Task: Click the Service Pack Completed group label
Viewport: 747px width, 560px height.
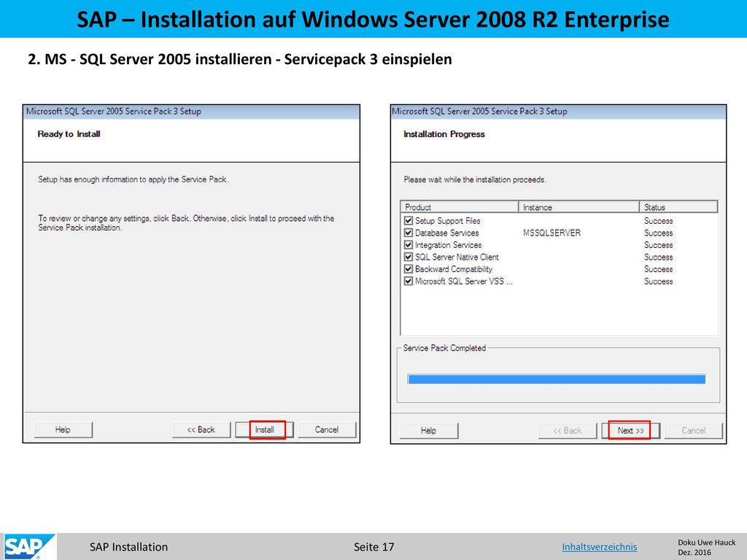Action: (444, 348)
